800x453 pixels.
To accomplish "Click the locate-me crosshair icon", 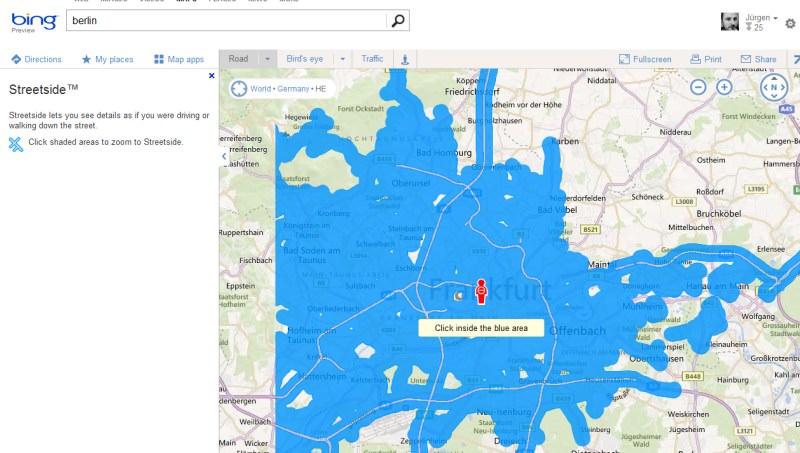I will coord(239,89).
